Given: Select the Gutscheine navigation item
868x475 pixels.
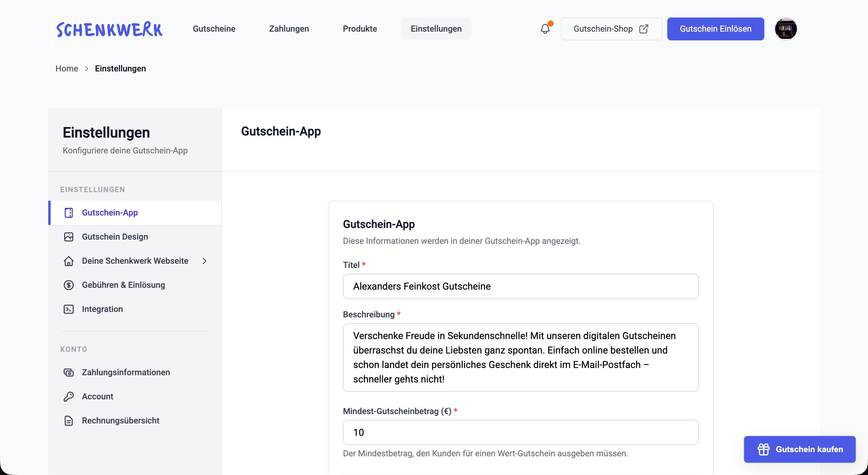Looking at the screenshot, I should [214, 29].
